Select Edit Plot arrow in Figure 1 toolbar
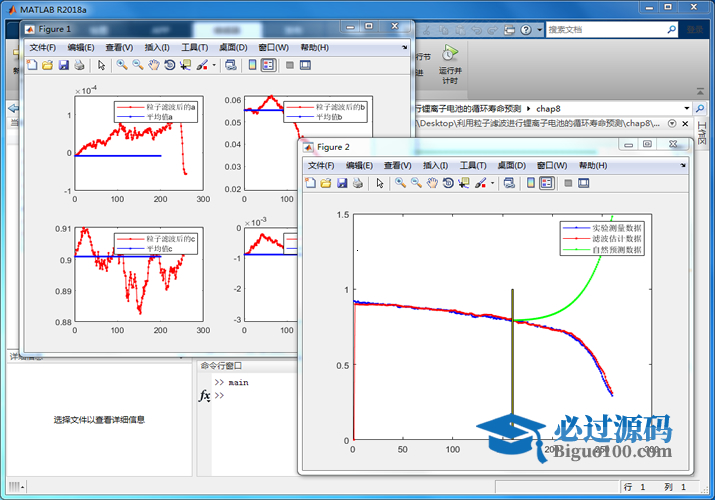715x500 pixels. click(x=101, y=65)
